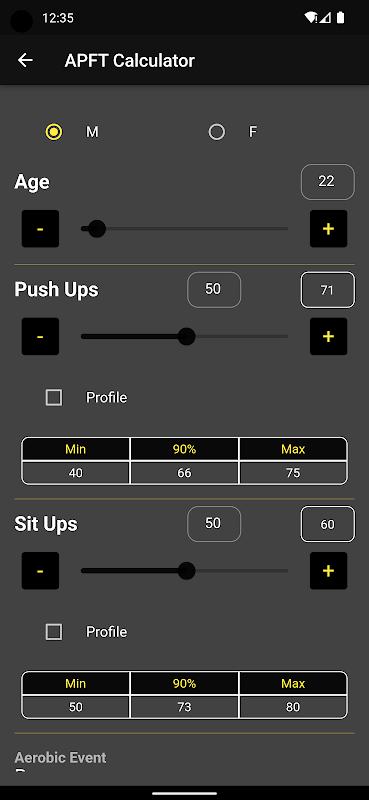Viewport: 369px width, 800px height.
Task: Decrease age with the minus button
Action: 40,229
